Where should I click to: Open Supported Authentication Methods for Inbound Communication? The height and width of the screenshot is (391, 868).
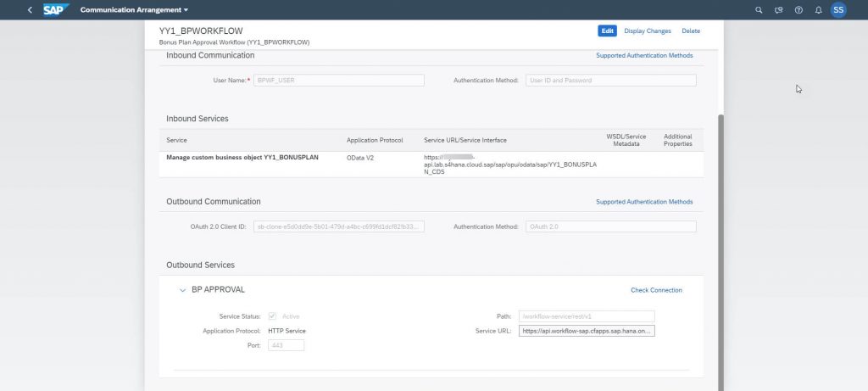[x=644, y=55]
